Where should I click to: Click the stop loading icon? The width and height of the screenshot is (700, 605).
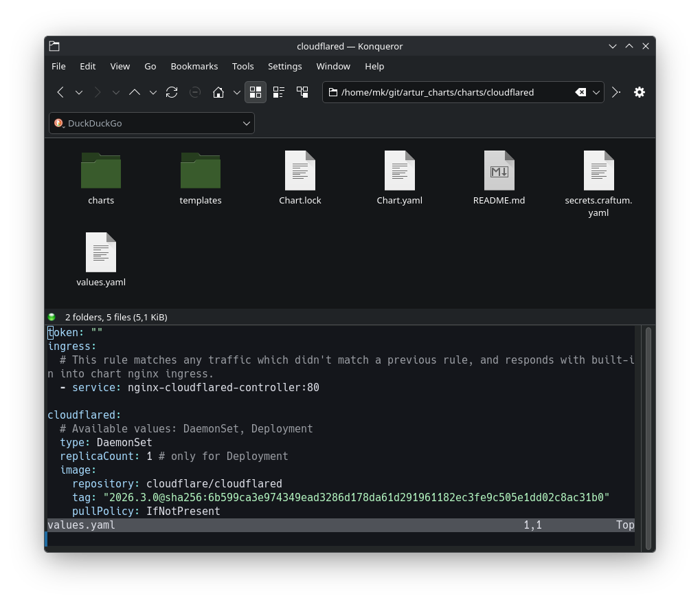194,93
